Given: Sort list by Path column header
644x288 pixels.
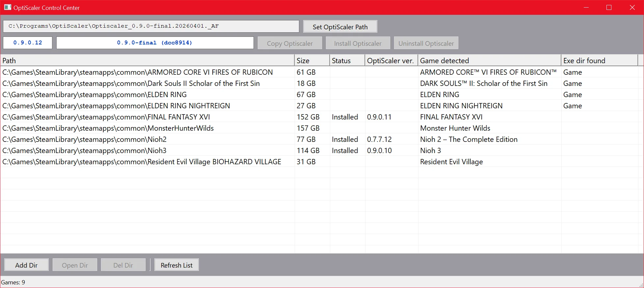Looking at the screenshot, I should coord(147,61).
